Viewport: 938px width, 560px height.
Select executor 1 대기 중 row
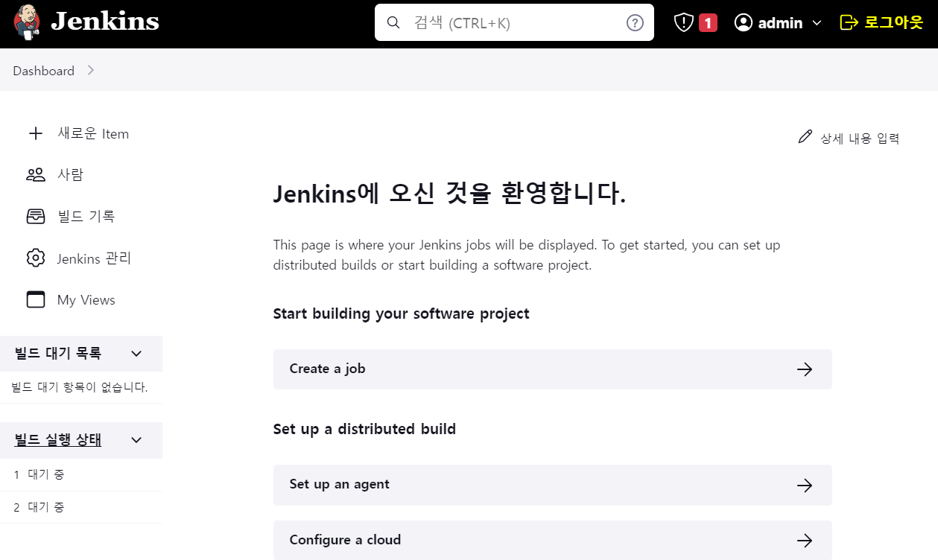click(x=81, y=474)
